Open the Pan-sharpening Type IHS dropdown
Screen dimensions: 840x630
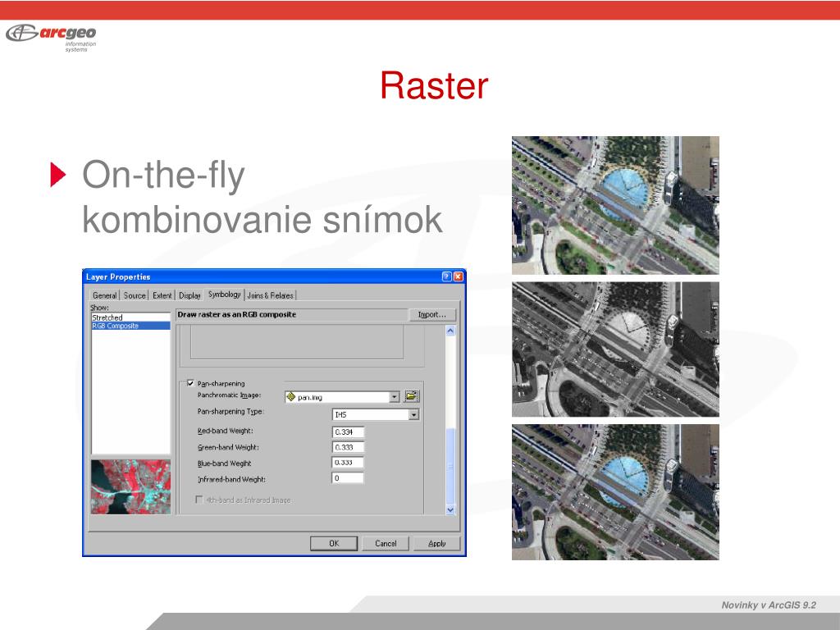tap(413, 414)
